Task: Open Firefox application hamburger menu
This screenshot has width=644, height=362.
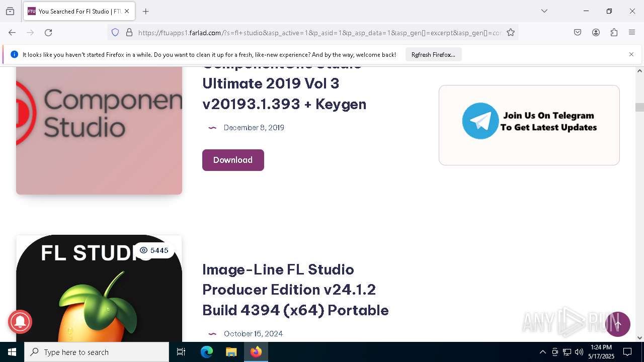Action: [632, 33]
